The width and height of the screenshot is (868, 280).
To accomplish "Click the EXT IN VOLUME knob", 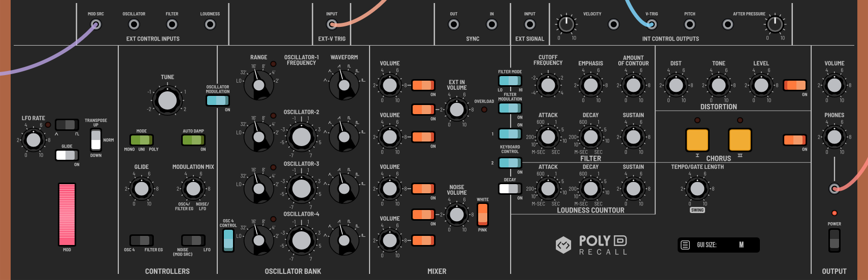I will pos(457,110).
